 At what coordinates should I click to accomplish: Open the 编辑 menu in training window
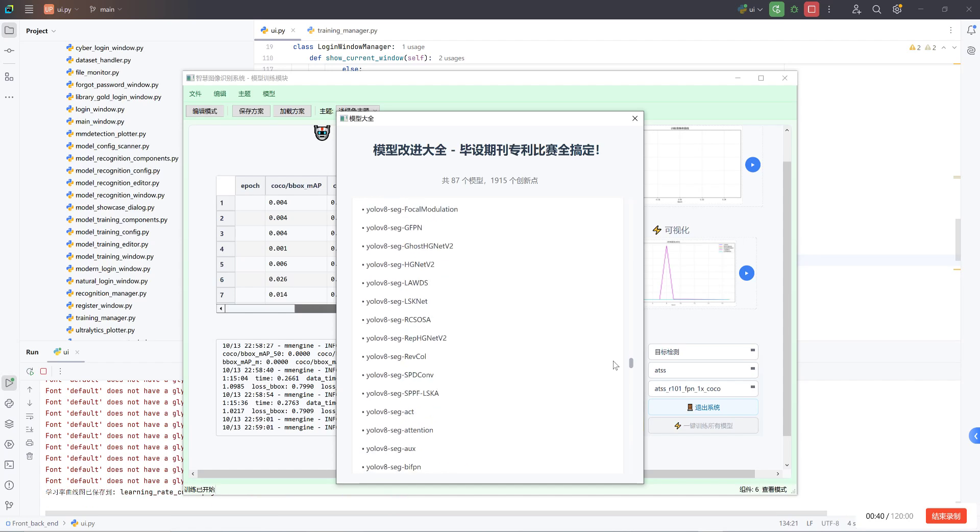[220, 93]
